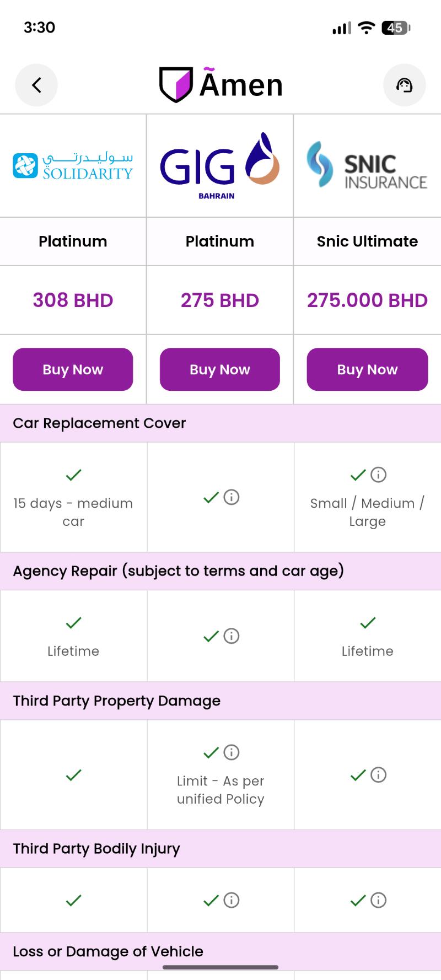
Task: Tap SNIC Car Replacement Cover info icon
Action: (x=378, y=475)
